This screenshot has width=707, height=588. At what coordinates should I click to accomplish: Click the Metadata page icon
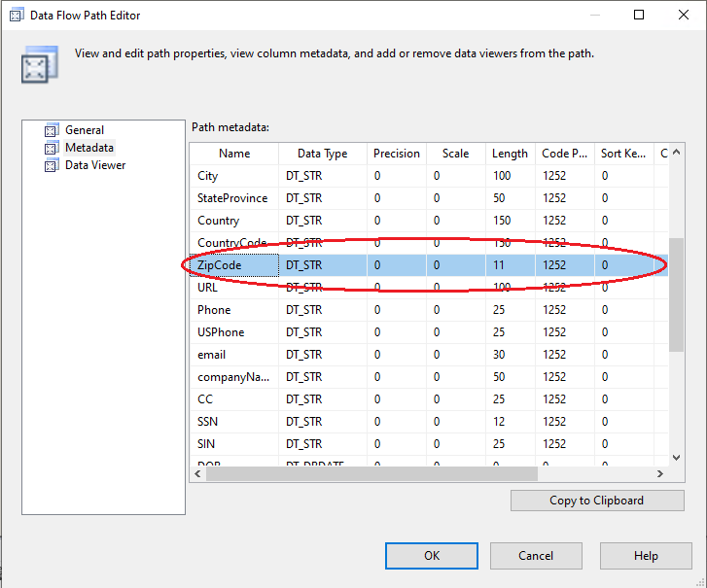(52, 148)
